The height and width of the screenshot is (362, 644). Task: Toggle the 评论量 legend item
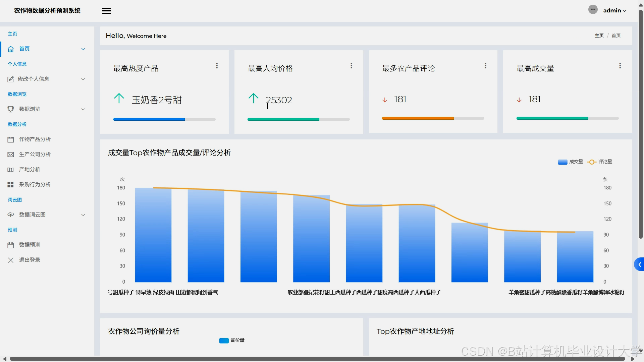600,162
